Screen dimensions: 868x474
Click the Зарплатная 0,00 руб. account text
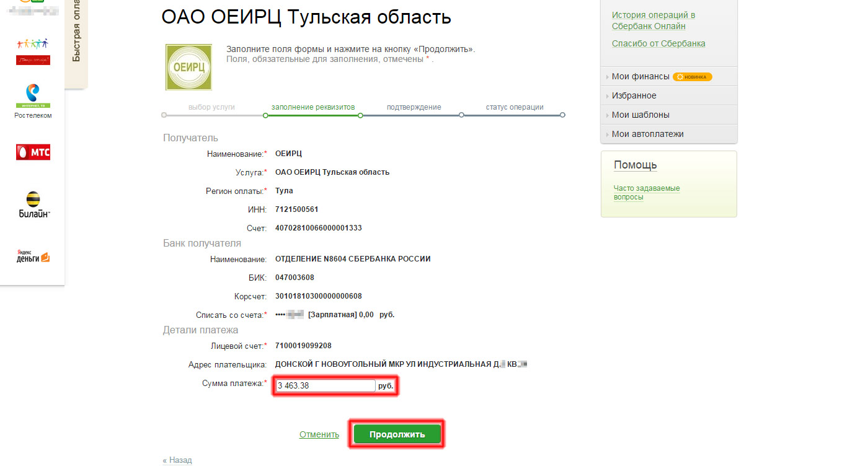tap(351, 315)
